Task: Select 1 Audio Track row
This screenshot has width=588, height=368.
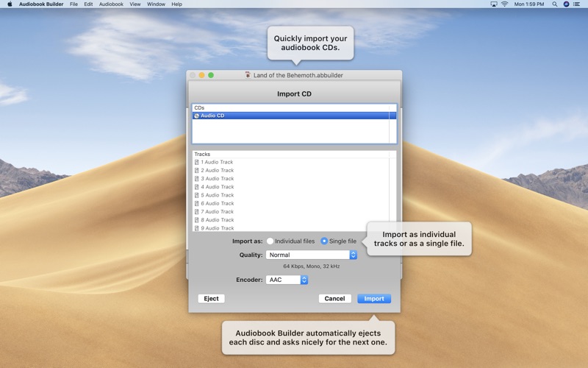Action: point(295,162)
